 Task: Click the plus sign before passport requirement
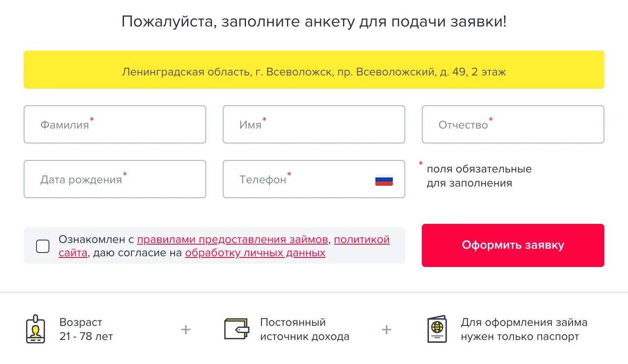tap(387, 330)
